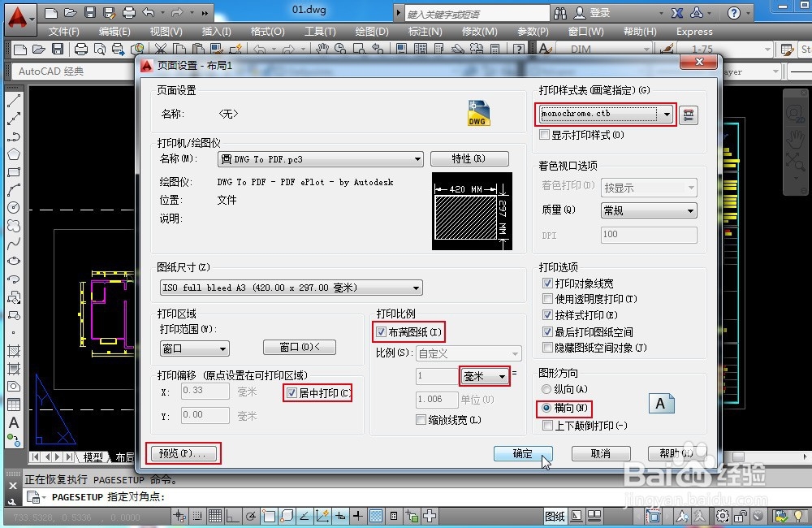Image resolution: width=812 pixels, height=528 pixels.
Task: Click the search keyword input field
Action: coord(477,14)
